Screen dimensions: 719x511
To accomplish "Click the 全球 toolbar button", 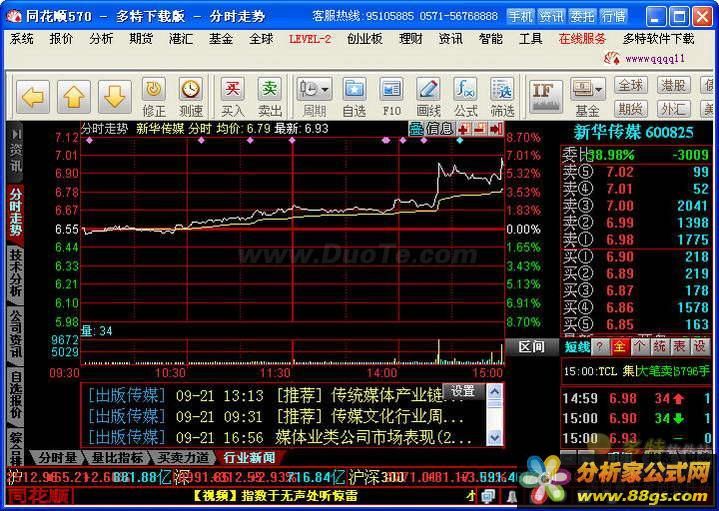I will point(631,85).
